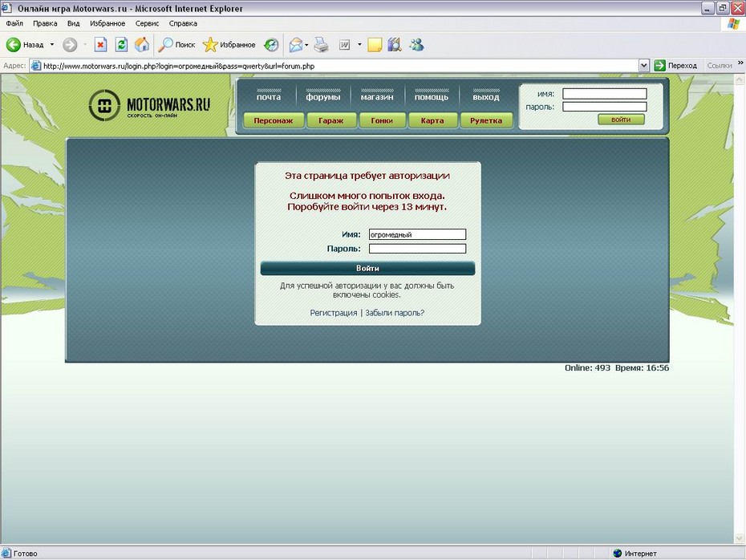Click the wide dark Войти button
This screenshot has height=560, width=746.
click(x=367, y=268)
